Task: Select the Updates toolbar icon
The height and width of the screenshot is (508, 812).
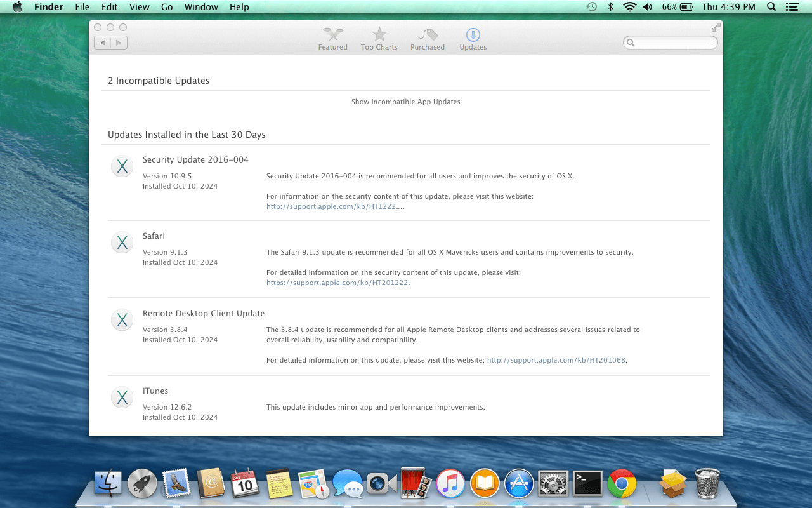Action: coord(473,39)
